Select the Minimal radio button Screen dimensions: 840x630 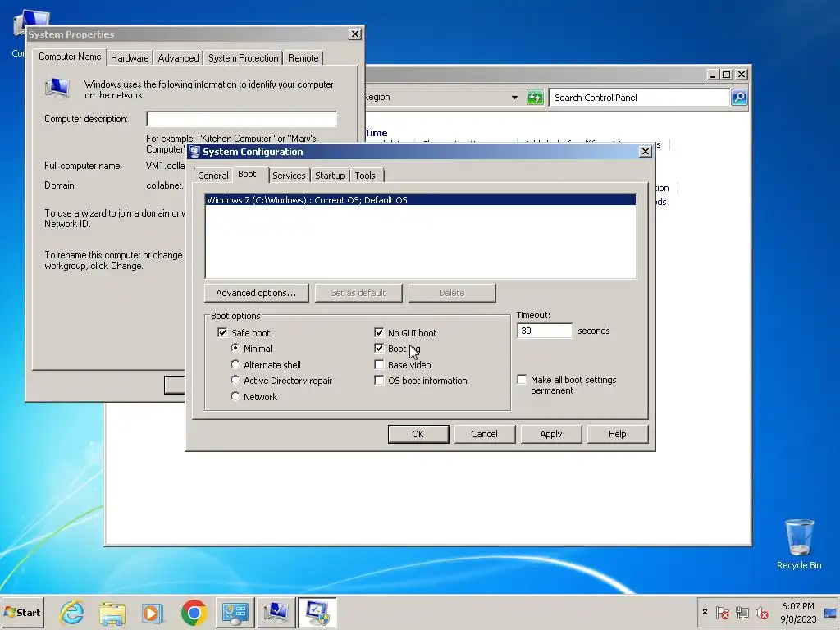235,348
